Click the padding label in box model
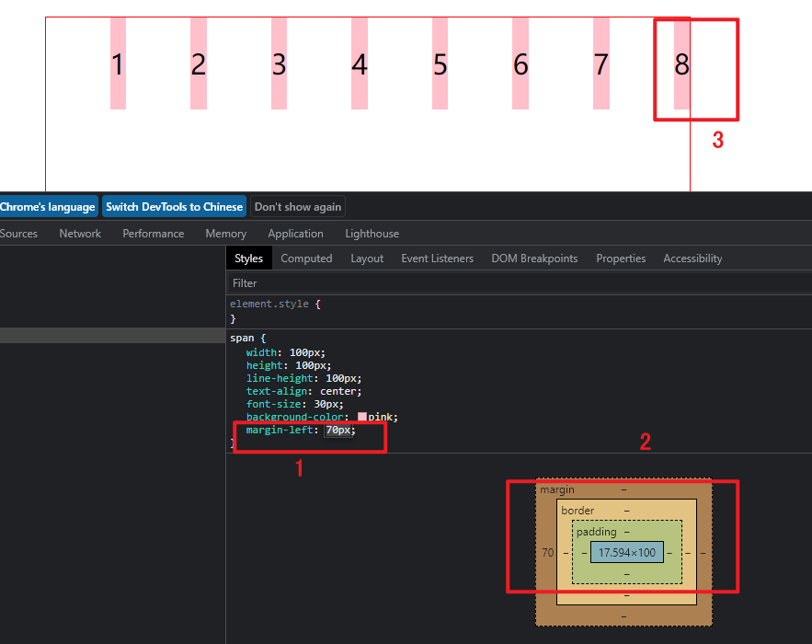This screenshot has height=644, width=812. click(x=597, y=532)
